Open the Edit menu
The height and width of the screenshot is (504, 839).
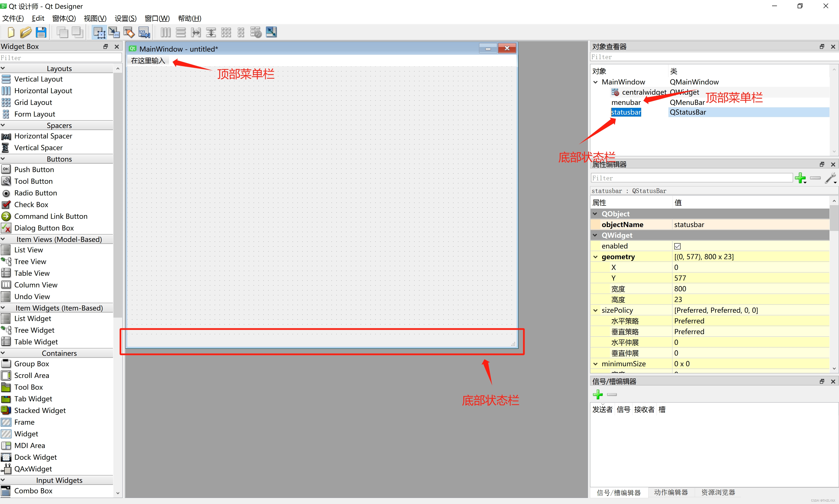click(38, 18)
